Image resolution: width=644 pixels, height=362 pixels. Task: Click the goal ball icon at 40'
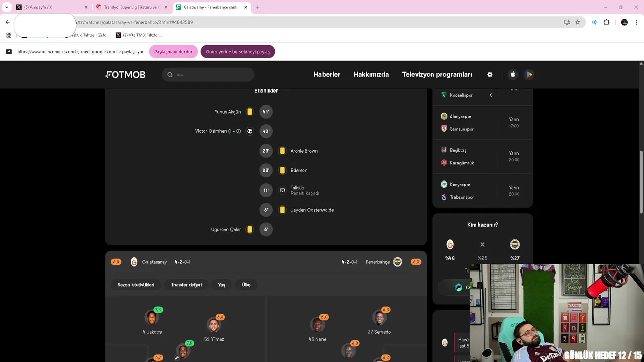point(249,131)
